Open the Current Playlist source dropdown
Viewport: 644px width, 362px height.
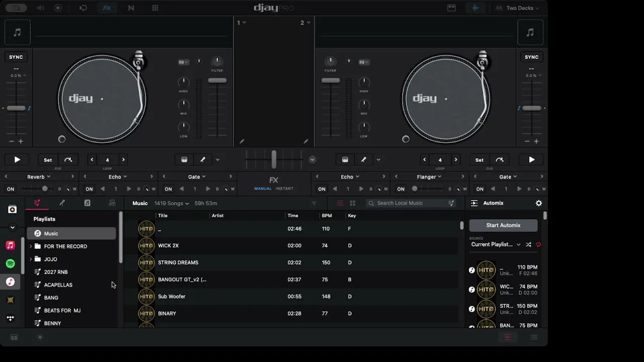pyautogui.click(x=496, y=245)
